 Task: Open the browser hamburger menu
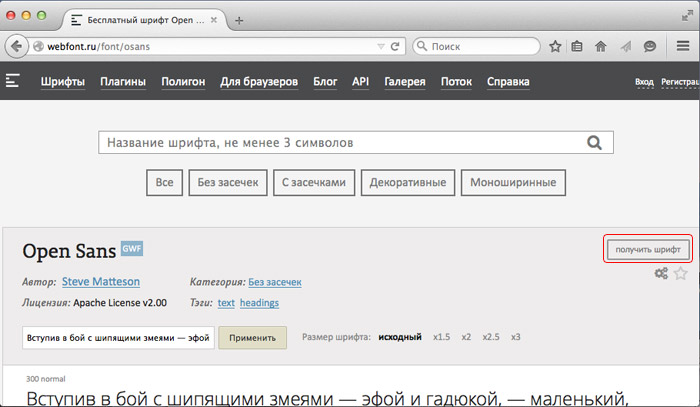point(683,46)
